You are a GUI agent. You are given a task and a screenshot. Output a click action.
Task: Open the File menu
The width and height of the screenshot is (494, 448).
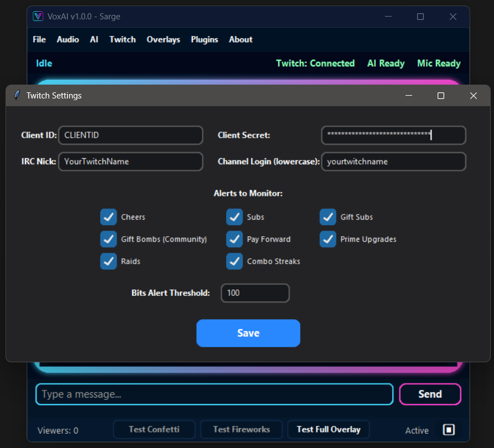click(39, 39)
